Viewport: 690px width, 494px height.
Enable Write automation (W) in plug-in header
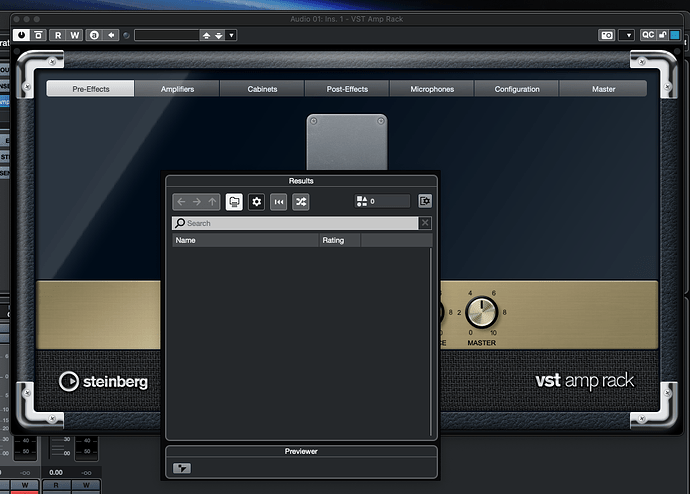75,35
